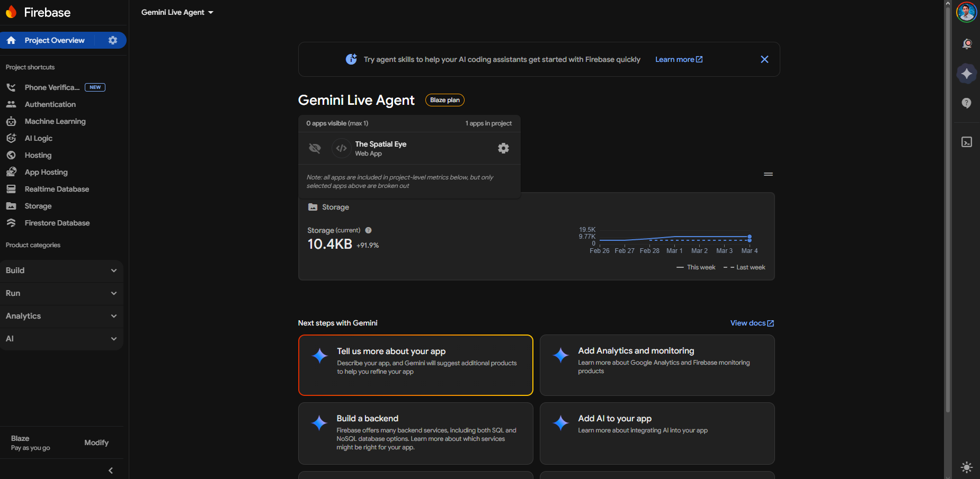
Task: Click the Blaze plan badge
Action: pos(445,100)
